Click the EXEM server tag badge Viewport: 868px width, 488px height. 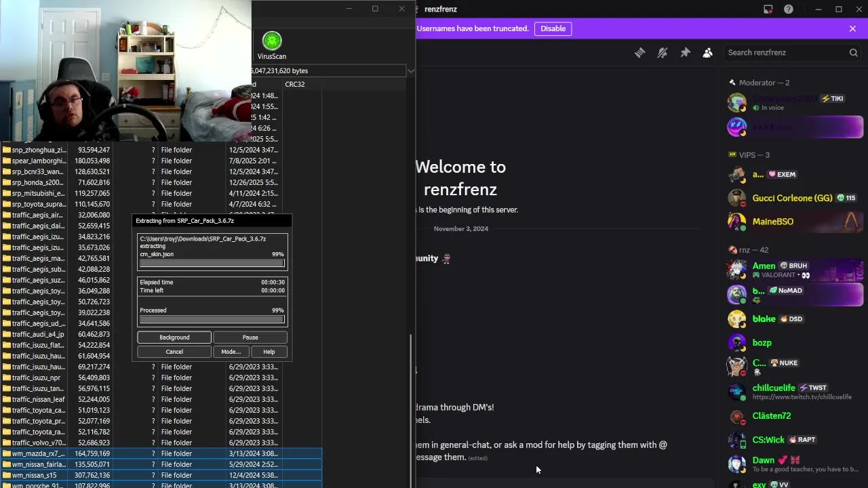click(x=782, y=174)
